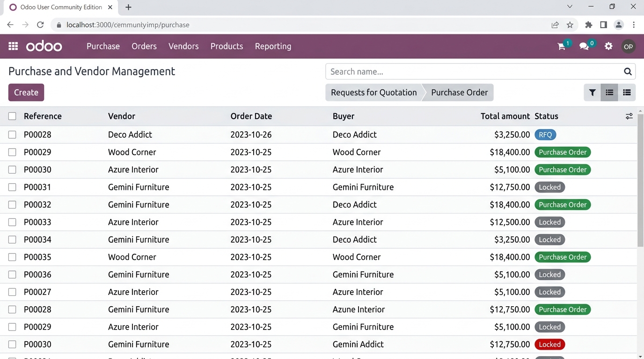Image resolution: width=644 pixels, height=359 pixels.
Task: Open the funnel filter button
Action: [592, 93]
